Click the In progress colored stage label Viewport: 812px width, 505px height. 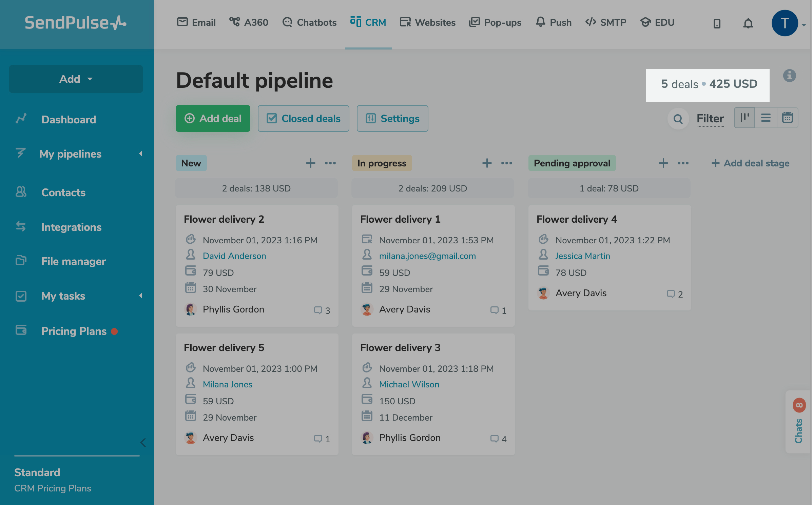tap(382, 163)
